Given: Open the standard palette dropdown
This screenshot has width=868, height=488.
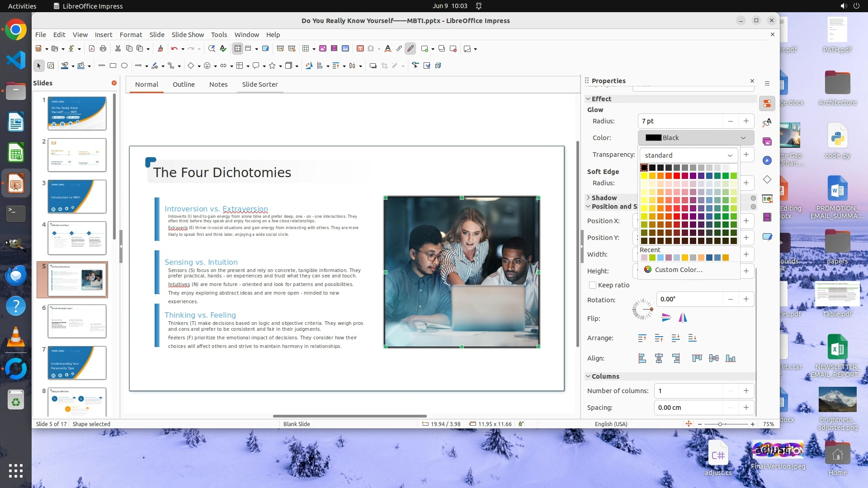Looking at the screenshot, I should tap(688, 155).
